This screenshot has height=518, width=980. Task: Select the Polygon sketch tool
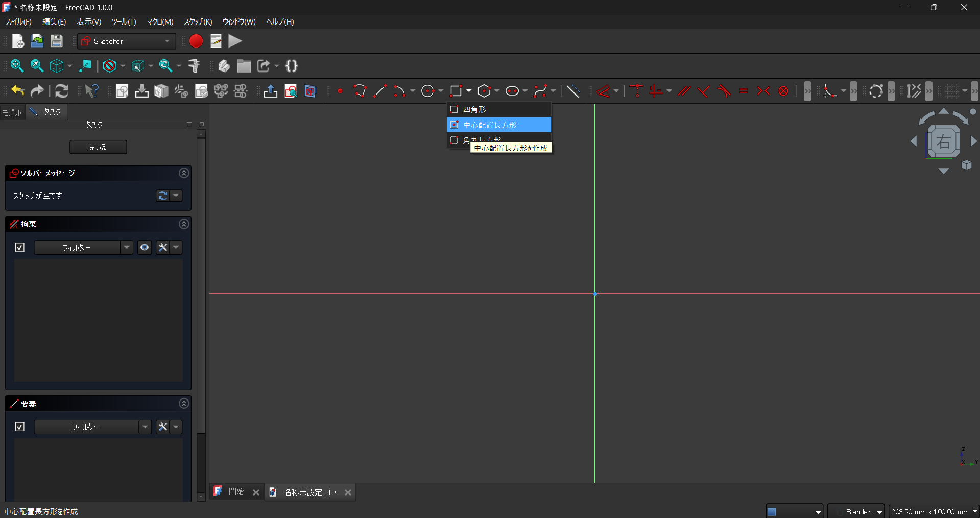tap(484, 91)
